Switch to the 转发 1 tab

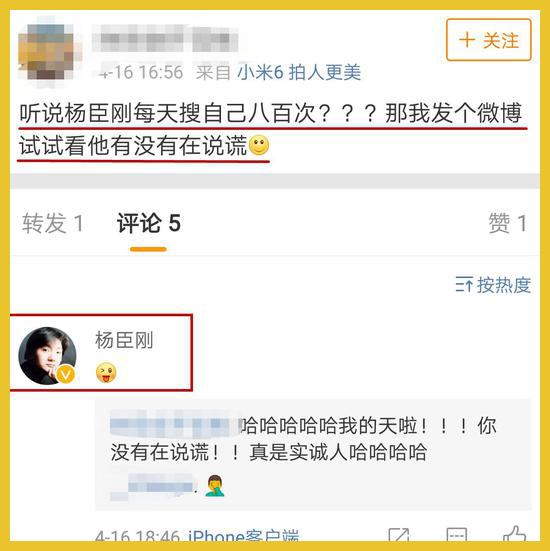pyautogui.click(x=53, y=223)
